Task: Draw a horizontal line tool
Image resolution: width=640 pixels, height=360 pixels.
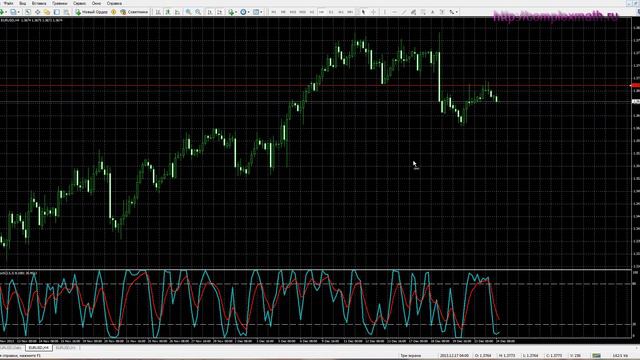Action: (394, 12)
